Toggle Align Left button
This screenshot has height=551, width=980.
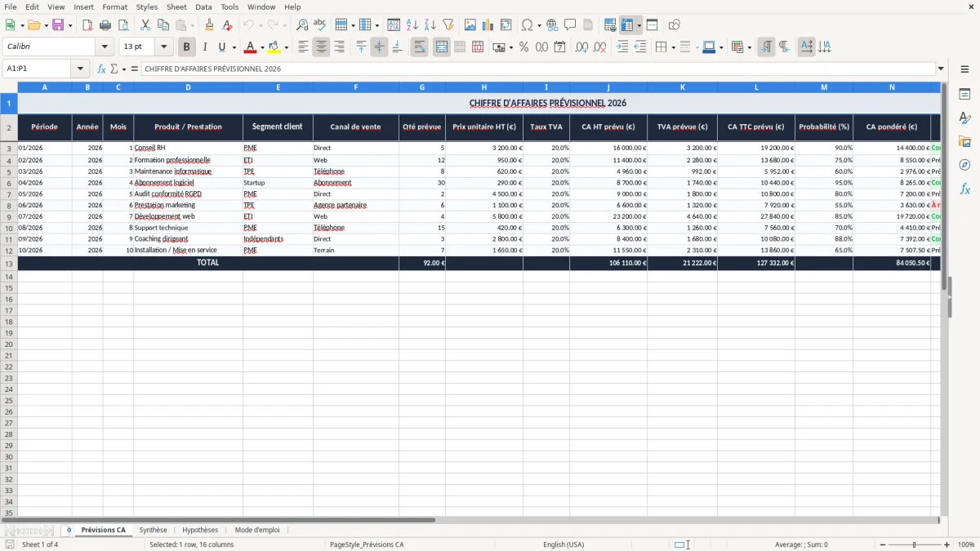pyautogui.click(x=303, y=47)
